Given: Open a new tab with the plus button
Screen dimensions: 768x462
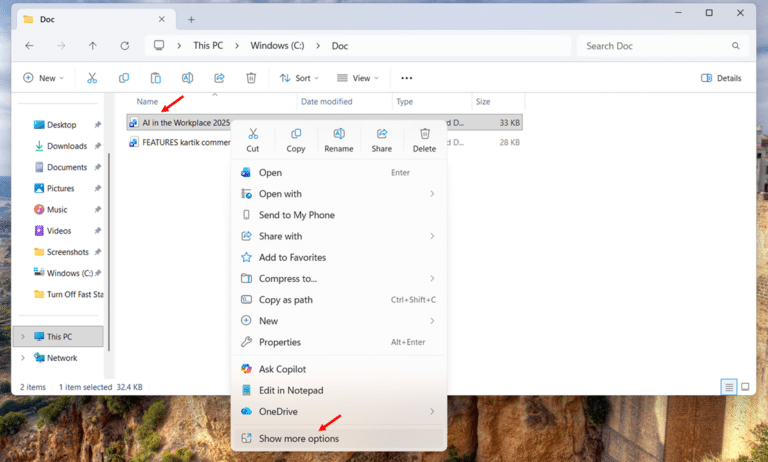Looking at the screenshot, I should coord(192,20).
